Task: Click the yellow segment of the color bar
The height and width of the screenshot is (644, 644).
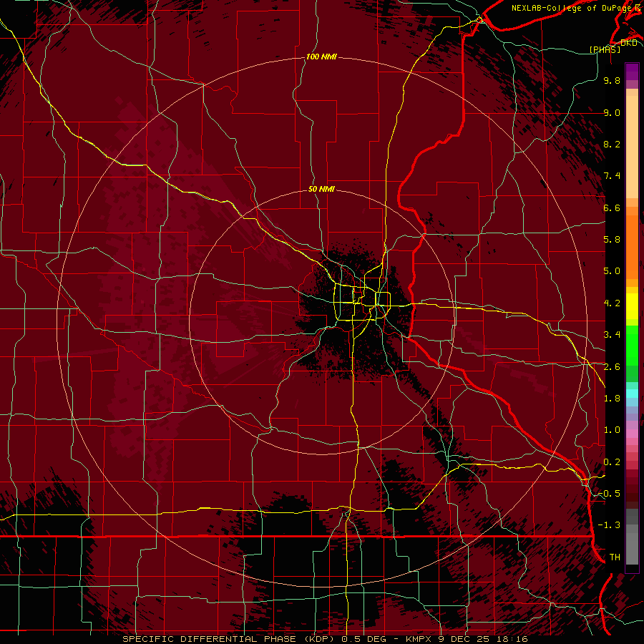Action: [632, 306]
